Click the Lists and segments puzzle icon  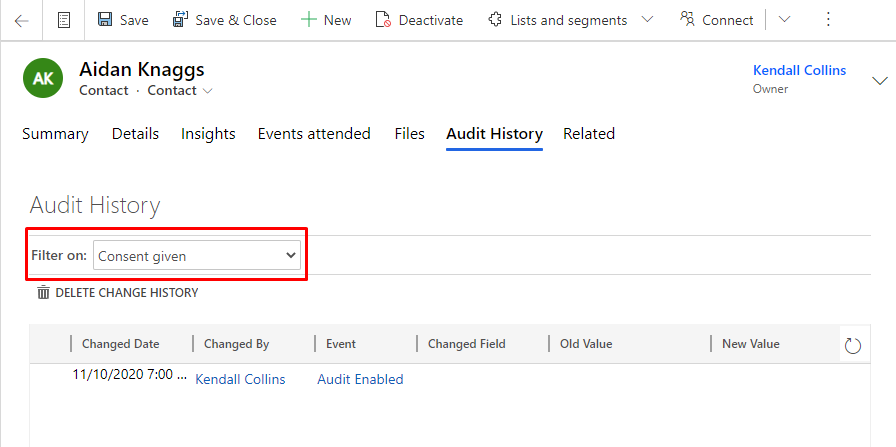tap(495, 20)
